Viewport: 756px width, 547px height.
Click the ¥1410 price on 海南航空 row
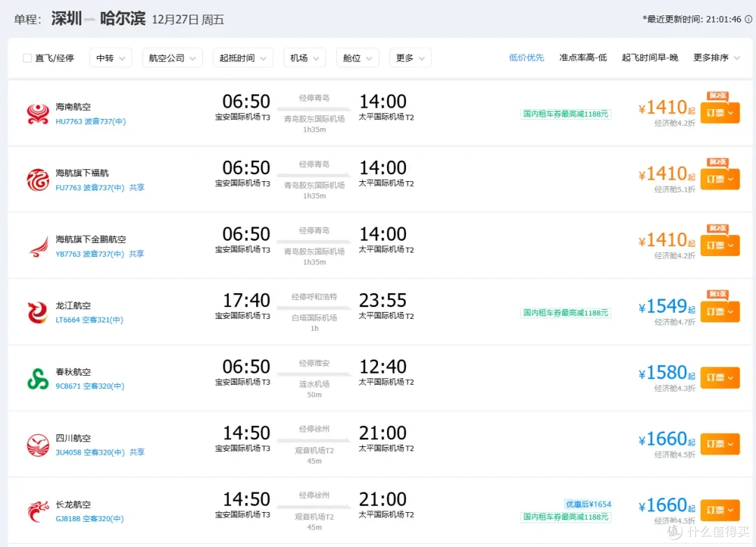point(666,108)
